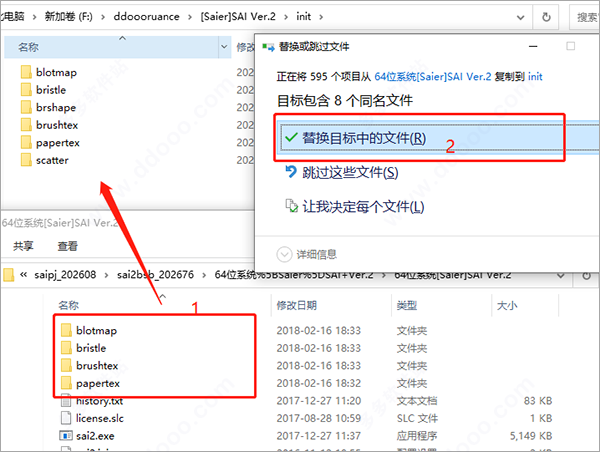Click the search box in the init window

[585, 17]
